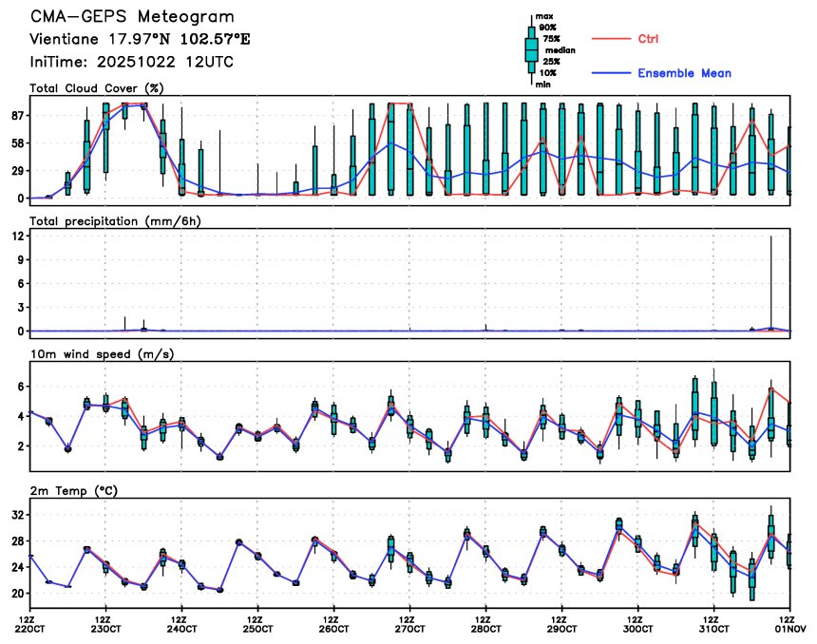Click the legend 'median' label
This screenshot has width=817, height=644.
[560, 50]
